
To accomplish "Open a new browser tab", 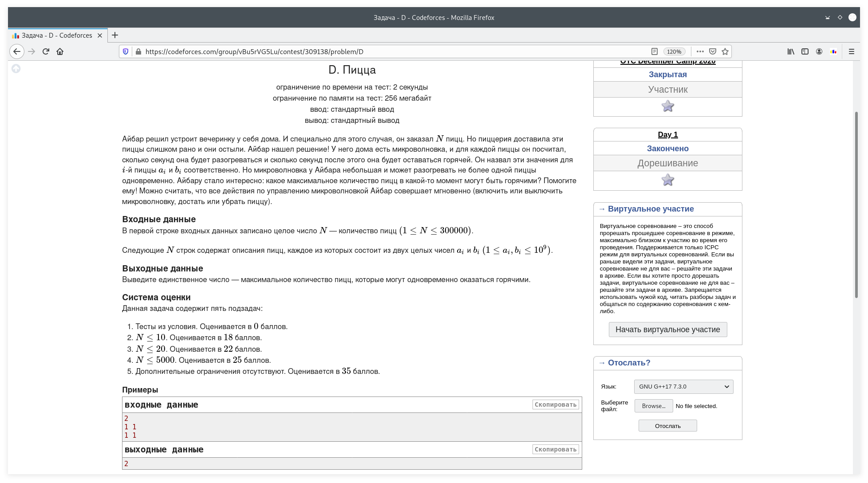I will tap(115, 35).
